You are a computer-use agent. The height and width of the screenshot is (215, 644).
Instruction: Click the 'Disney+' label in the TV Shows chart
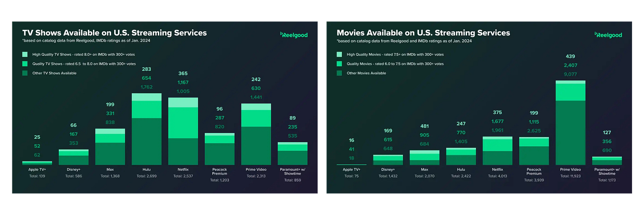(x=74, y=169)
